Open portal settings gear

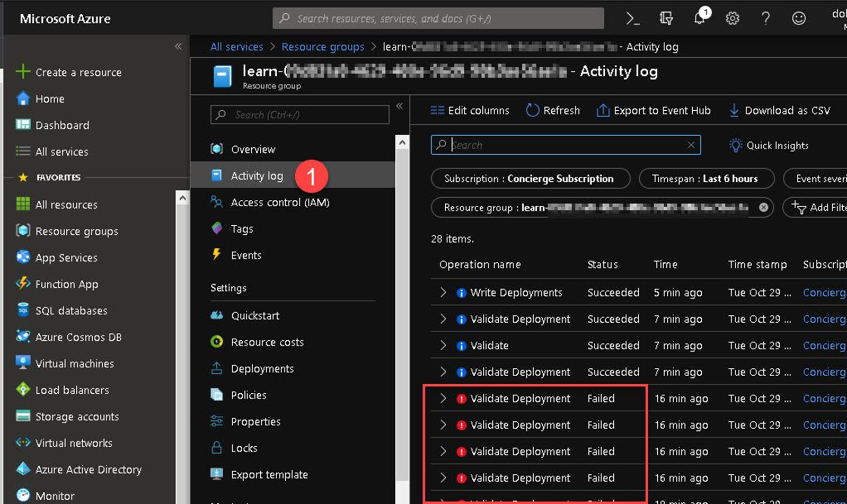click(x=733, y=19)
